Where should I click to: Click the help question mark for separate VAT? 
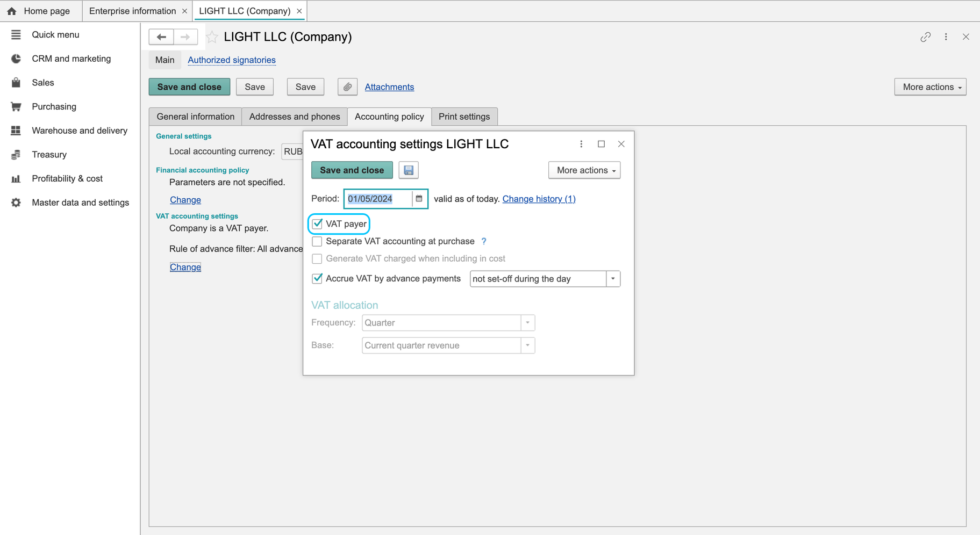pyautogui.click(x=484, y=242)
